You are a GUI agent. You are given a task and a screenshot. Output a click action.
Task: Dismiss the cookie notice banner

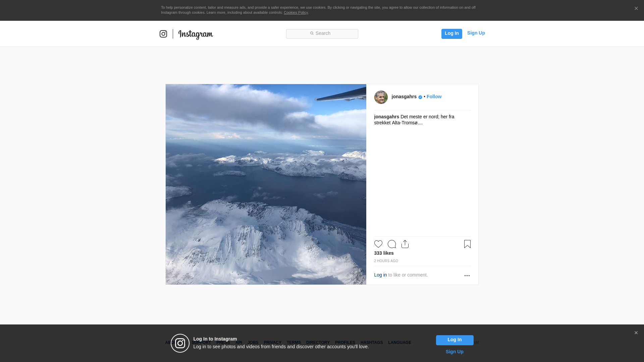click(x=636, y=9)
